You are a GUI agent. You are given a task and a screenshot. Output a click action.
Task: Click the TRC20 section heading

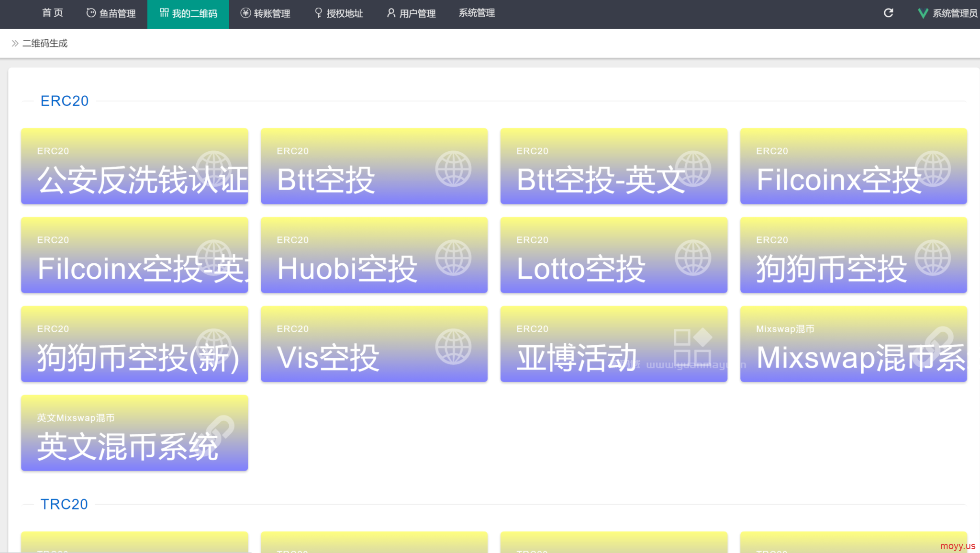tap(64, 504)
